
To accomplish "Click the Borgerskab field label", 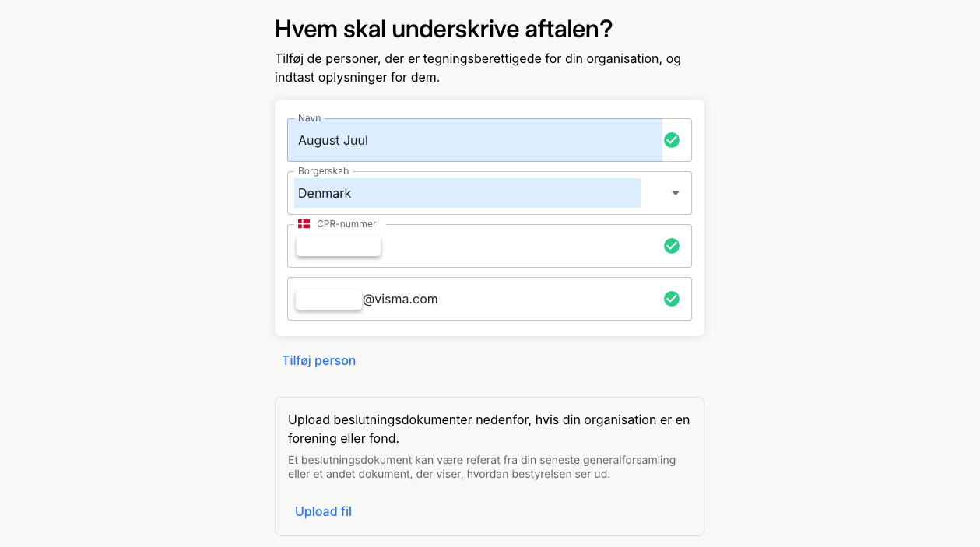I will click(323, 171).
